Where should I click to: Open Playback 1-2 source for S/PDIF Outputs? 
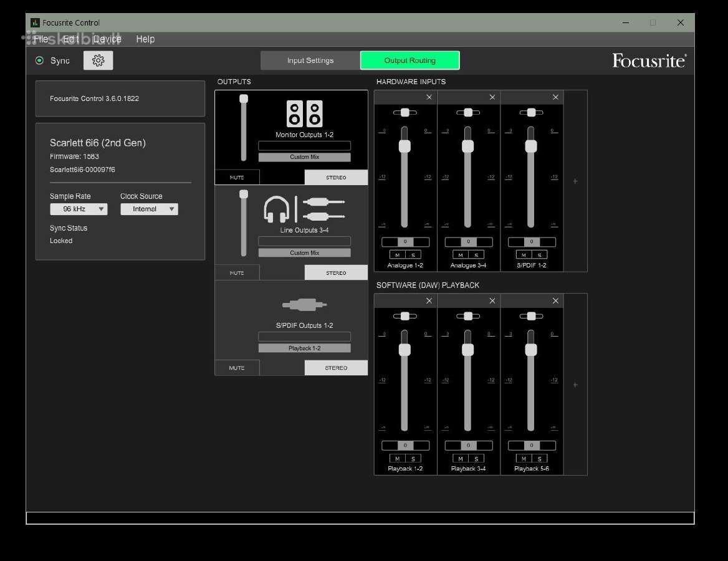coord(305,348)
